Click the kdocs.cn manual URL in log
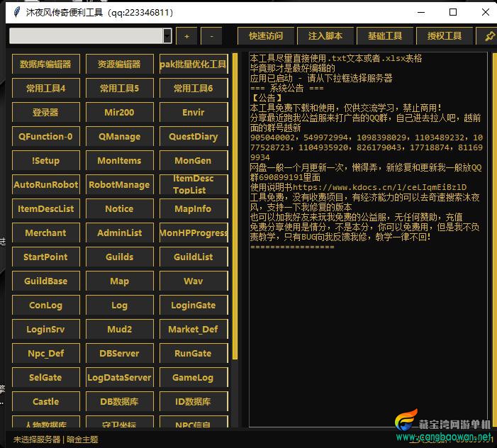This screenshot has width=497, height=448. [379, 187]
